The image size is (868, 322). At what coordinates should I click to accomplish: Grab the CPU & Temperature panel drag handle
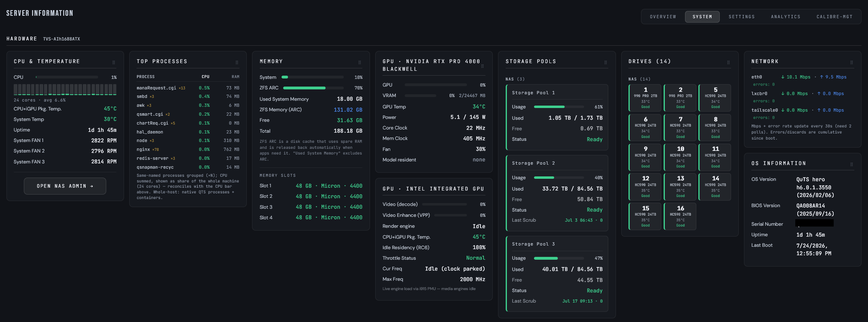coord(113,62)
